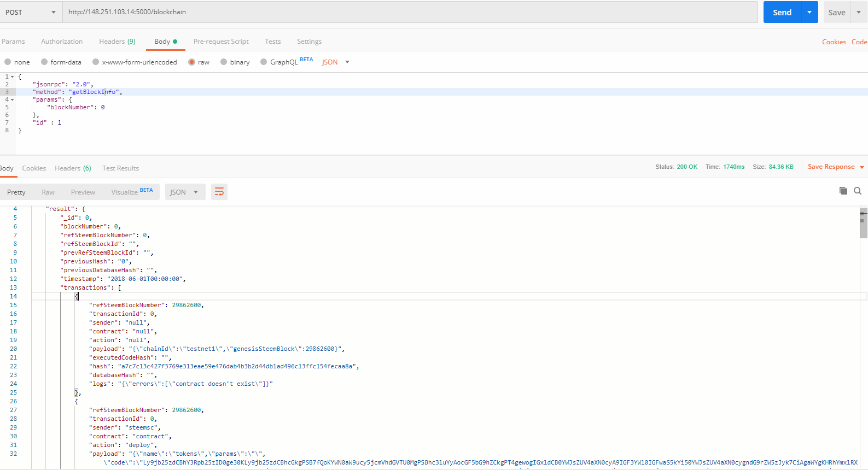Click the "jsonrpc": "2.0" line
This screenshot has width=868, height=470.
(63, 84)
